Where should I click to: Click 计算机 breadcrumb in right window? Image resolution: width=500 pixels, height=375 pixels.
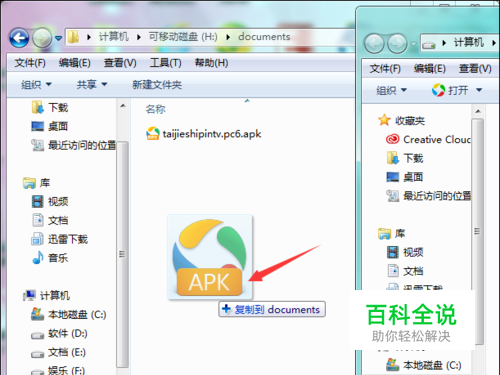click(469, 43)
